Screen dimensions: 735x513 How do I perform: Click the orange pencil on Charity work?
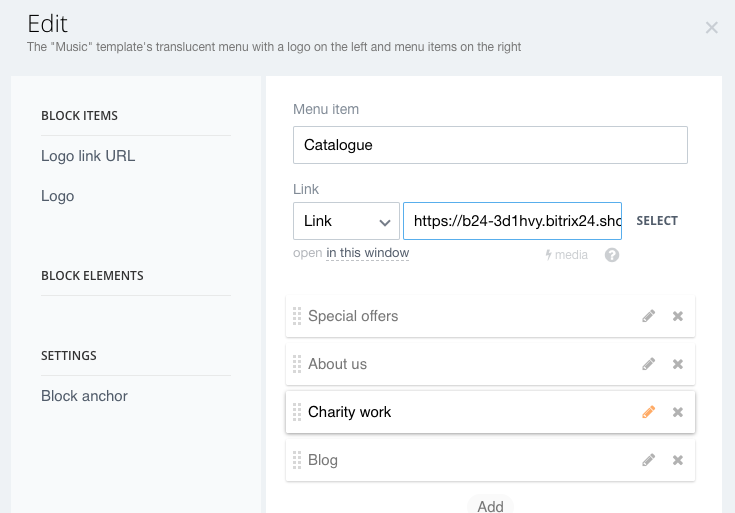pyautogui.click(x=649, y=412)
